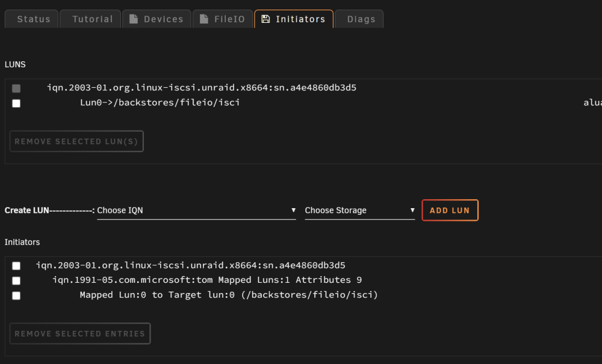The height and width of the screenshot is (364, 602).
Task: Click Remove Selected Entries button
Action: 80,334
